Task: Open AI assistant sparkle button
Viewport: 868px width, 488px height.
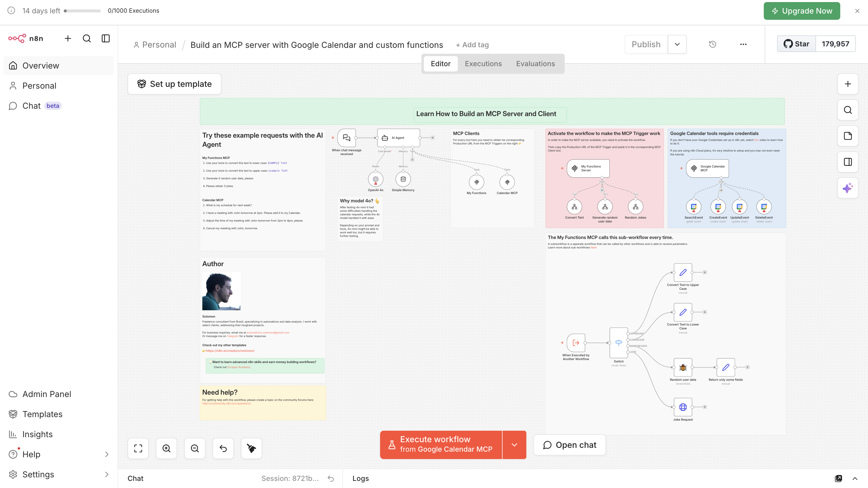Action: pyautogui.click(x=848, y=188)
